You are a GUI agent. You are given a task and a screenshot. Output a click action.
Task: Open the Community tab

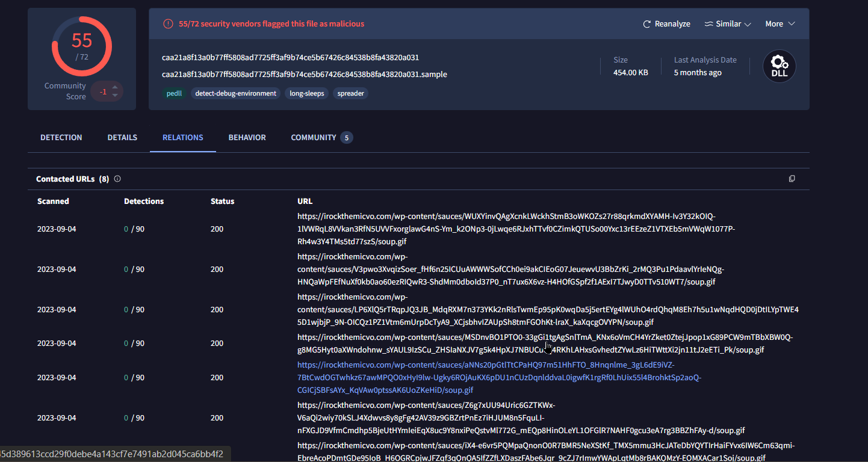tap(314, 138)
